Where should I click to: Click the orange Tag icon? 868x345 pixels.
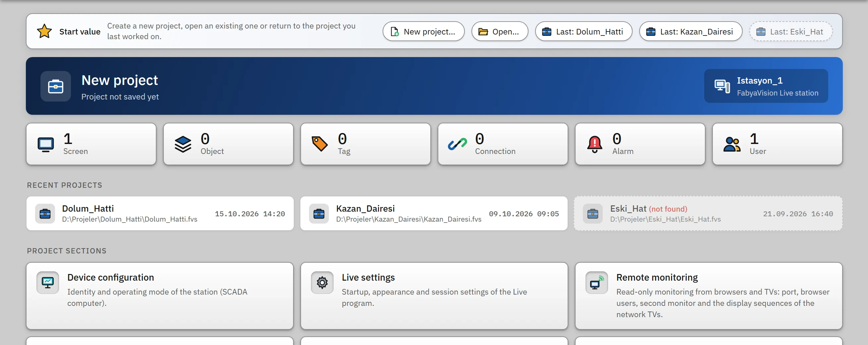(x=320, y=144)
